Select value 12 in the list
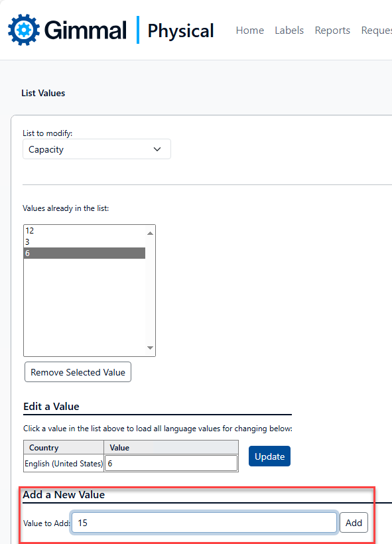This screenshot has width=392, height=544. (84, 230)
